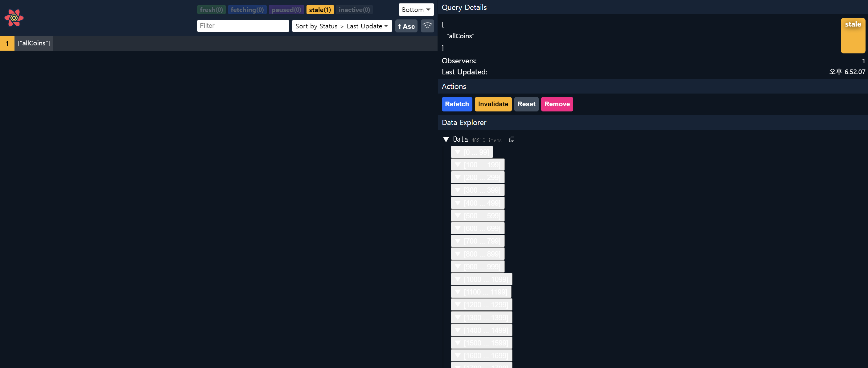
Task: Collapse the Data tree root
Action: tap(446, 139)
